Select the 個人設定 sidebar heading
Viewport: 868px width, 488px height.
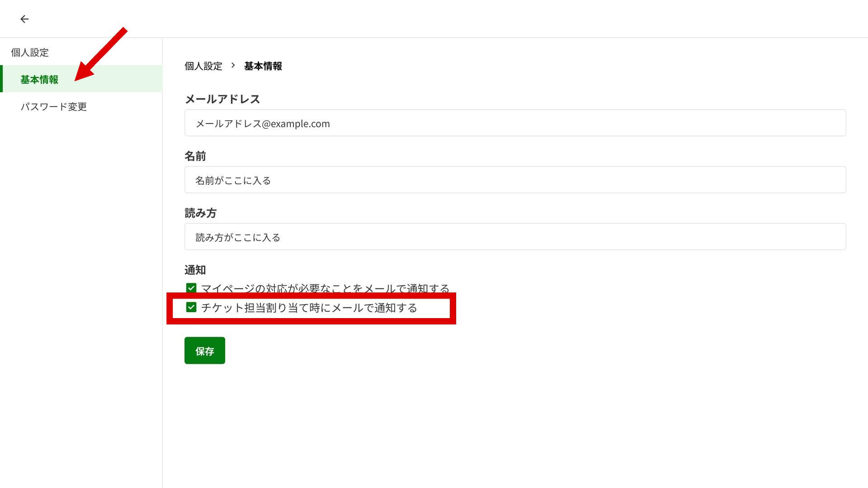(x=30, y=52)
